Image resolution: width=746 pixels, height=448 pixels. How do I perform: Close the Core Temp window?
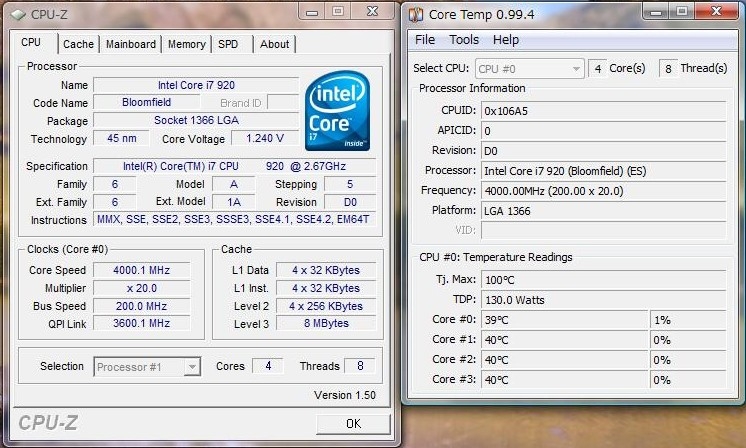717,11
